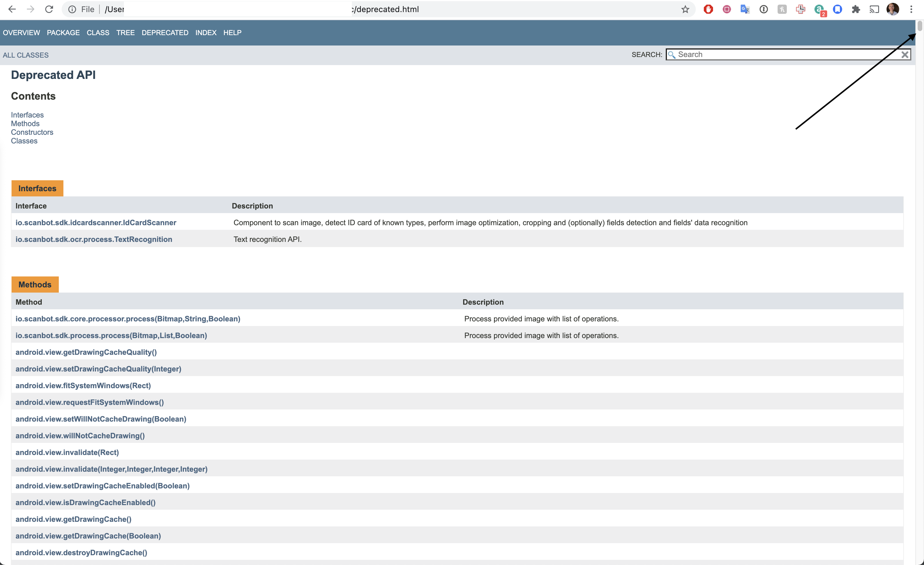Jump to Interfaces in Contents
The width and height of the screenshot is (924, 565).
coord(27,115)
